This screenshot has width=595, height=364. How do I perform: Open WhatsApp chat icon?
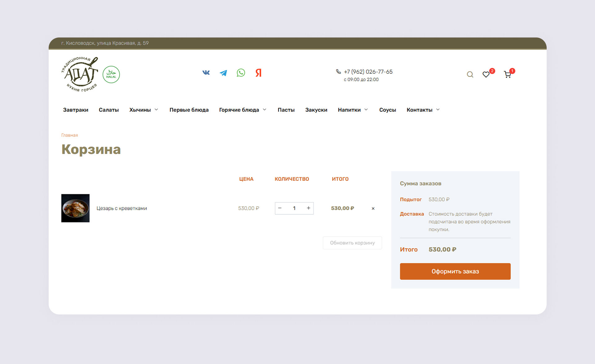[x=241, y=73]
